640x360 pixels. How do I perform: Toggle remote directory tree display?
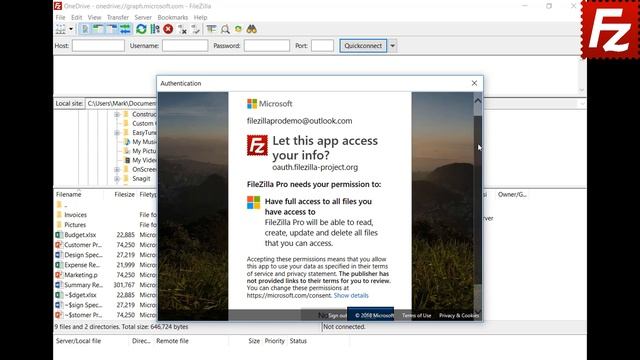tap(111, 29)
